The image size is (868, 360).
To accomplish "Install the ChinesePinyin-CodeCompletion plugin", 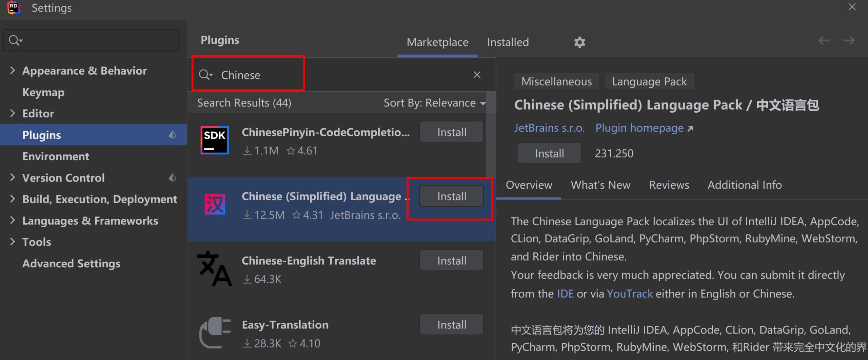I will 451,132.
